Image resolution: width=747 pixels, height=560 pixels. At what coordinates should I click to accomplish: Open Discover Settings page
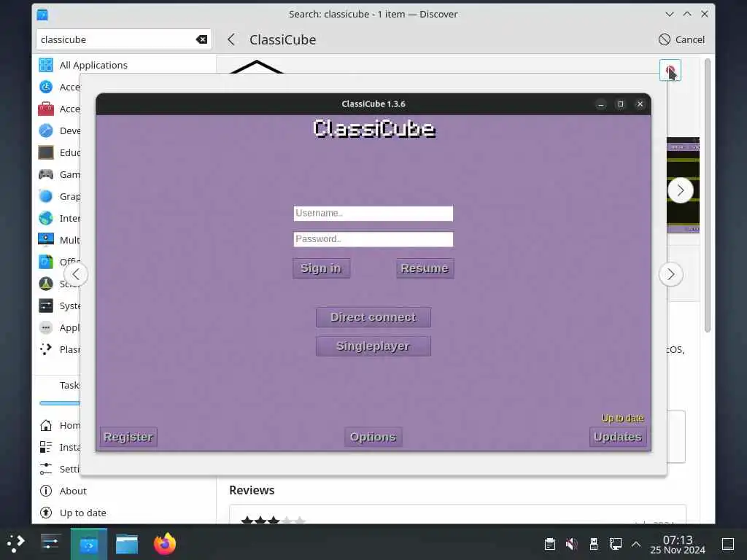tap(58, 469)
